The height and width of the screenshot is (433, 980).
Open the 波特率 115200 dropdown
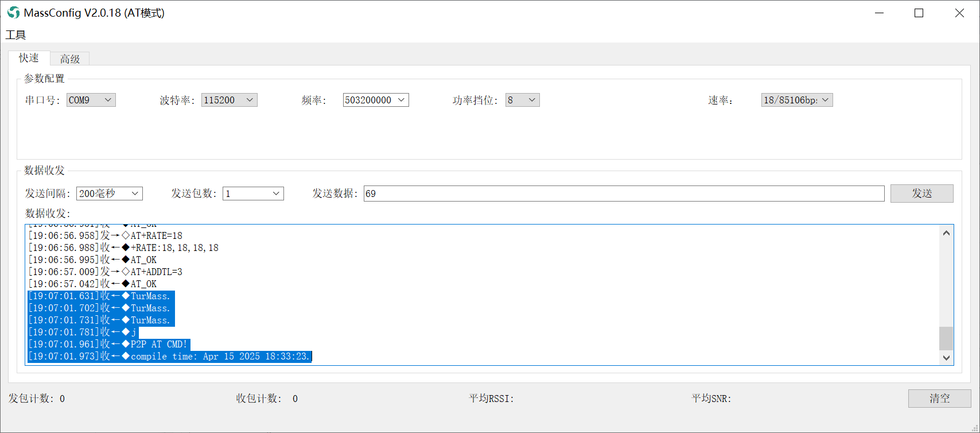coord(230,100)
